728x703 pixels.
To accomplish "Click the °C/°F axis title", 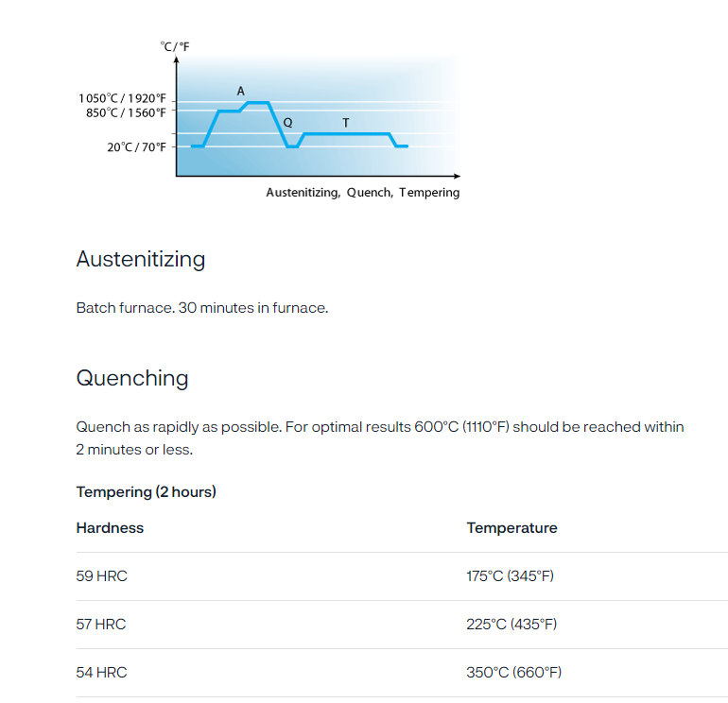I will (x=175, y=46).
